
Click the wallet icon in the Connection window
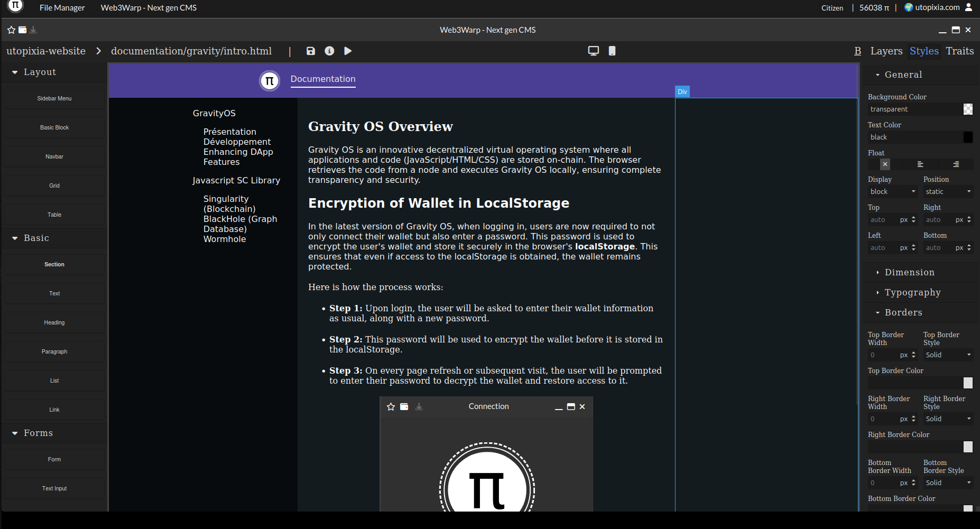(x=404, y=407)
